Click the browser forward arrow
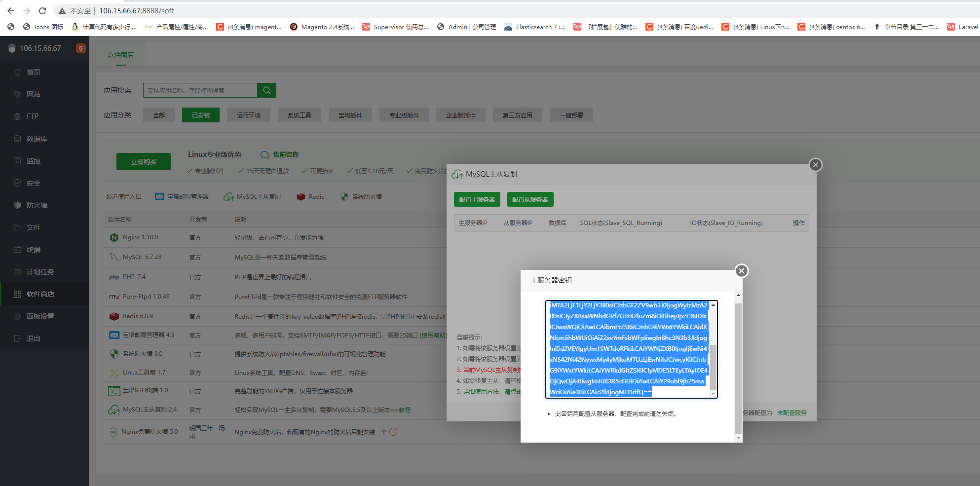 click(x=27, y=11)
